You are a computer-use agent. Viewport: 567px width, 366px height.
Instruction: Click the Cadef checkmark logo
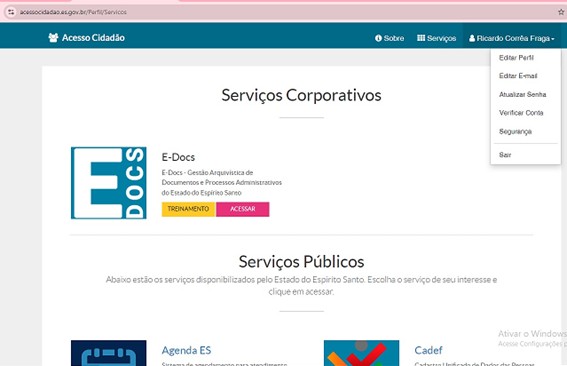pos(361,353)
